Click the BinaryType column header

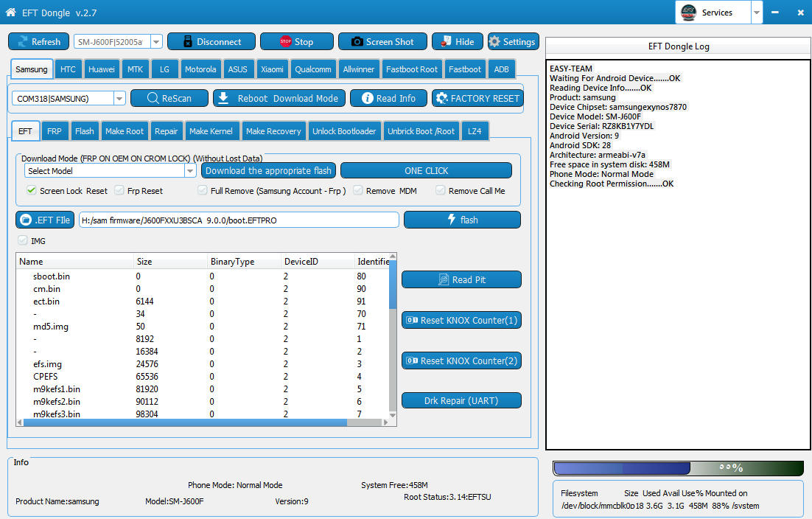click(244, 262)
